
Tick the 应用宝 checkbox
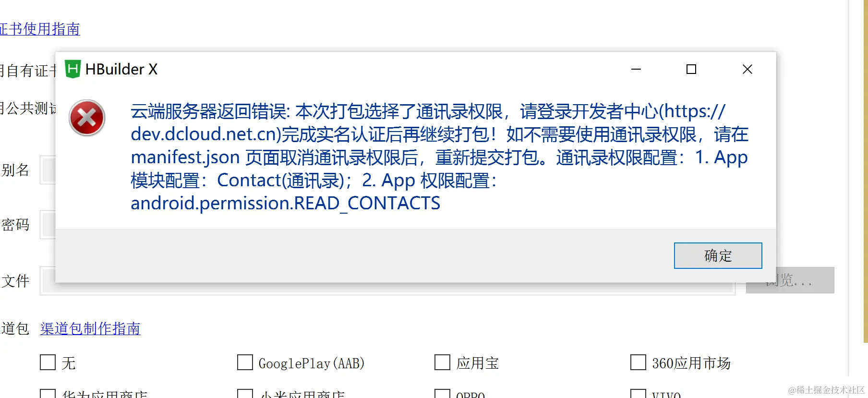442,362
